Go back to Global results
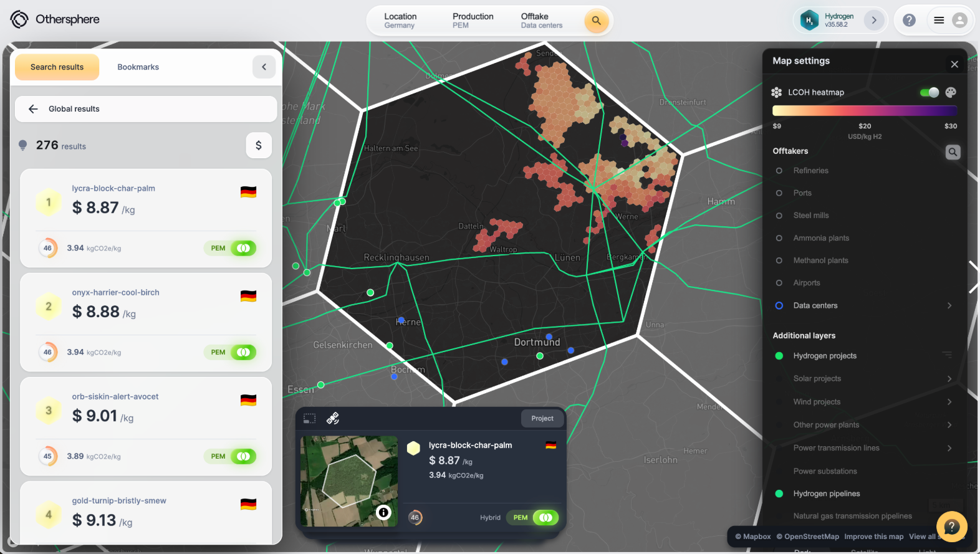The width and height of the screenshot is (980, 554). click(34, 109)
